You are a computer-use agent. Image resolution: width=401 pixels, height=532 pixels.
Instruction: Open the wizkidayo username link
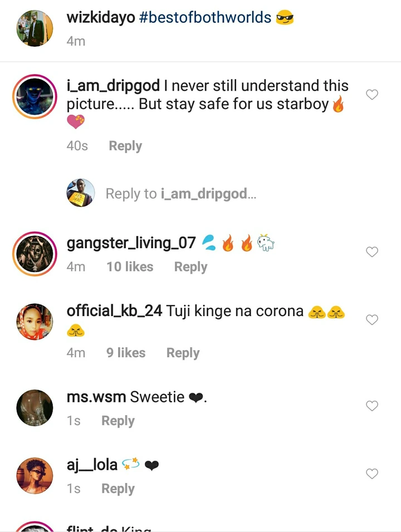[101, 18]
